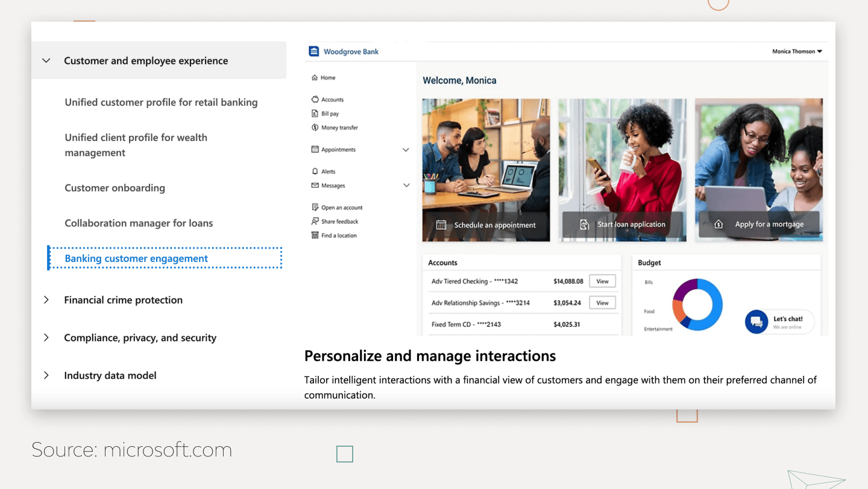This screenshot has height=489, width=868.
Task: Select Banking customer engagement tab
Action: click(165, 258)
